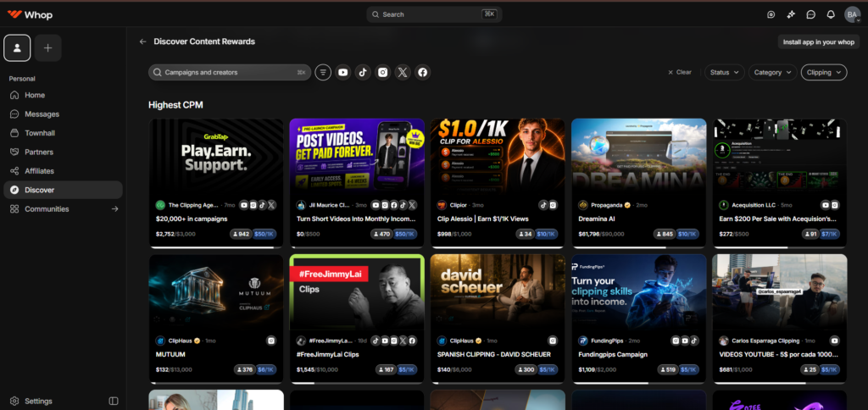This screenshot has width=868, height=410.
Task: Open the VIDEOS YOUTUBE - 5$ por cada 1000 title
Action: [779, 355]
